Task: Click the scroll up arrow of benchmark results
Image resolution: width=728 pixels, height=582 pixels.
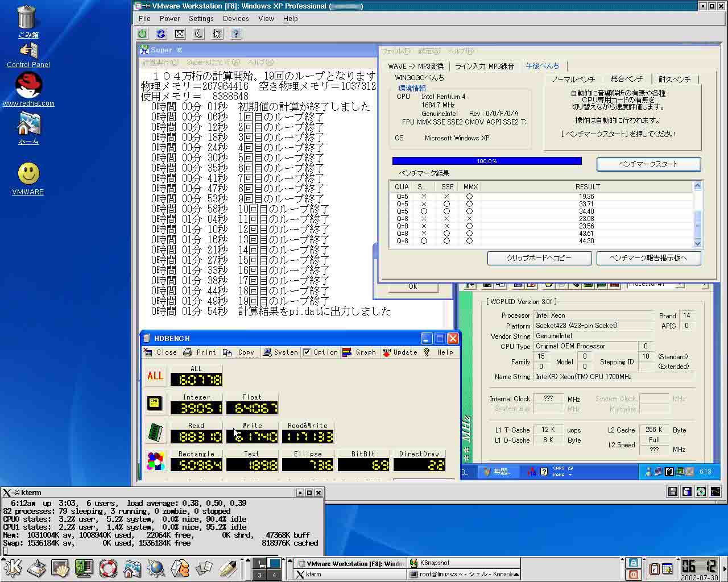Action: pos(698,186)
